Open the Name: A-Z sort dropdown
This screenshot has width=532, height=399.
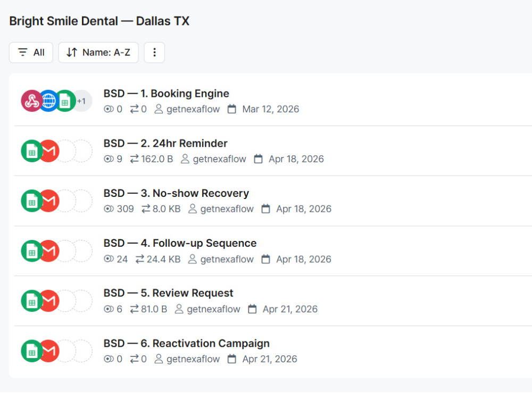pos(98,53)
